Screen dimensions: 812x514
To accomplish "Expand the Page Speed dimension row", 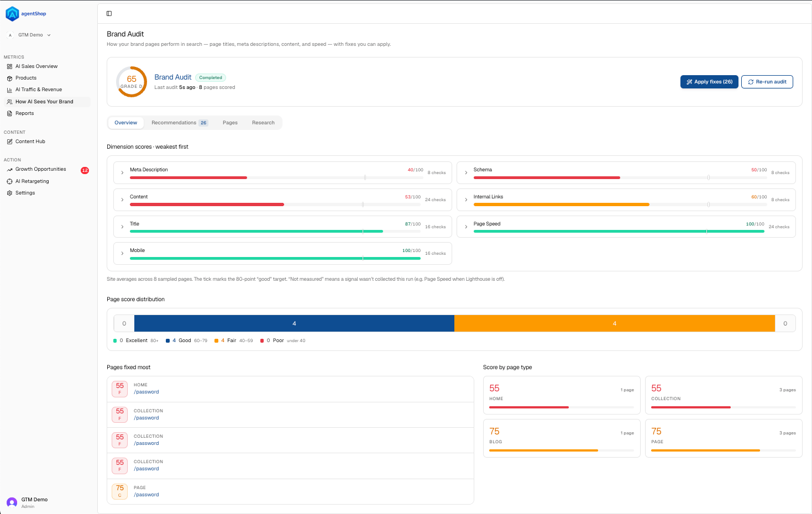I will pos(626,227).
